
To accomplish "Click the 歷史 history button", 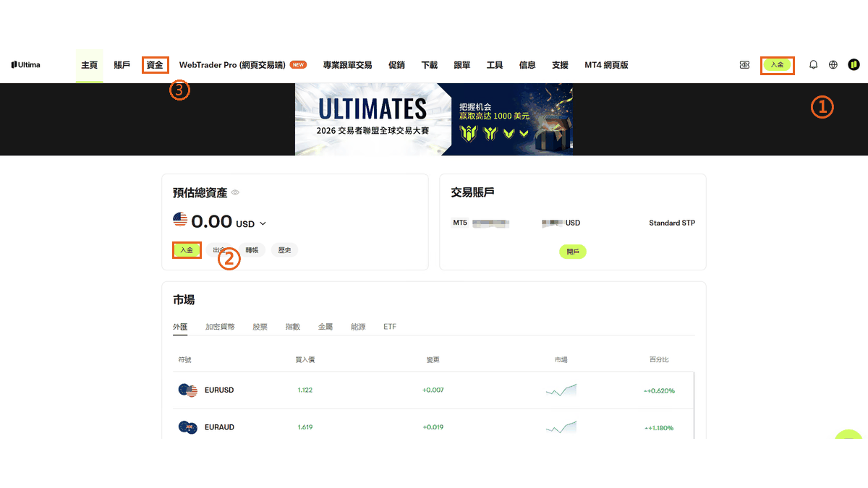I will click(x=285, y=250).
